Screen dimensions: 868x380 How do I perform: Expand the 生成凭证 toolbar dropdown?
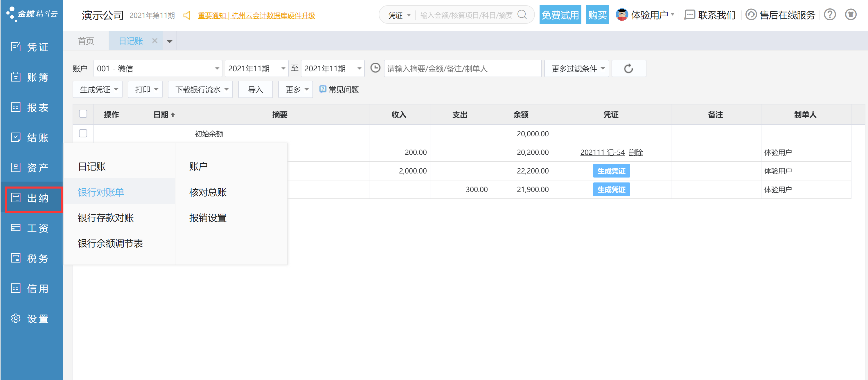[x=98, y=90]
